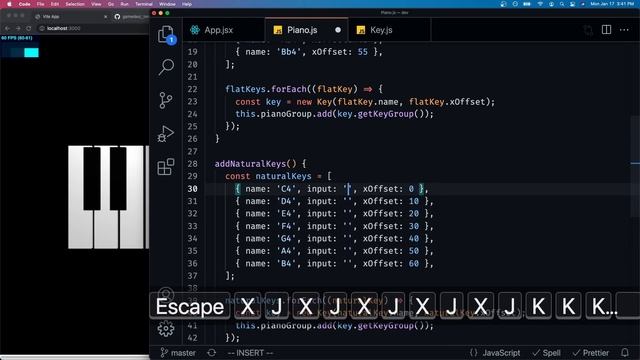Open the Source Control view

(x=166, y=100)
